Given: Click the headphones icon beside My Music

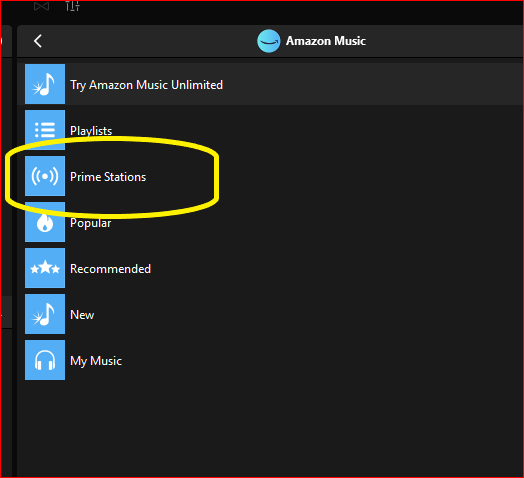Looking at the screenshot, I should pos(45,360).
